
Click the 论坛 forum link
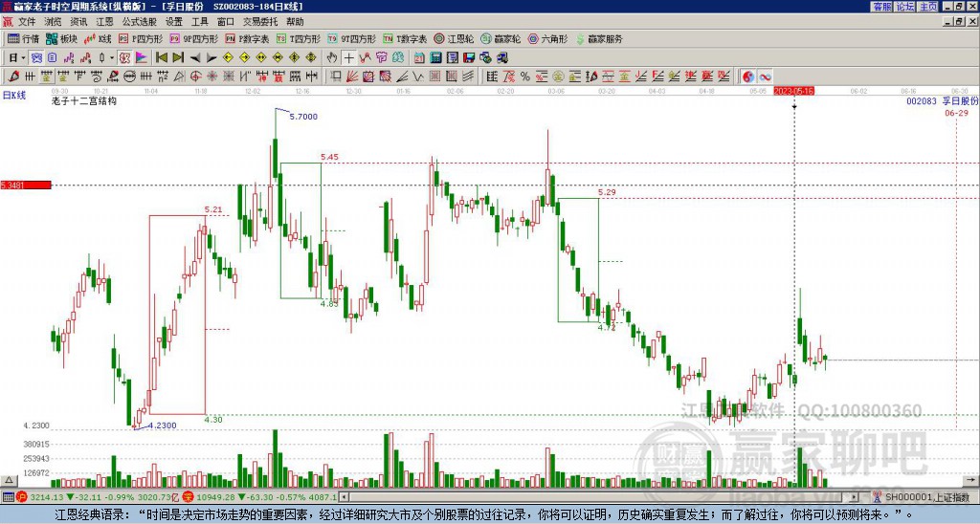[x=905, y=7]
